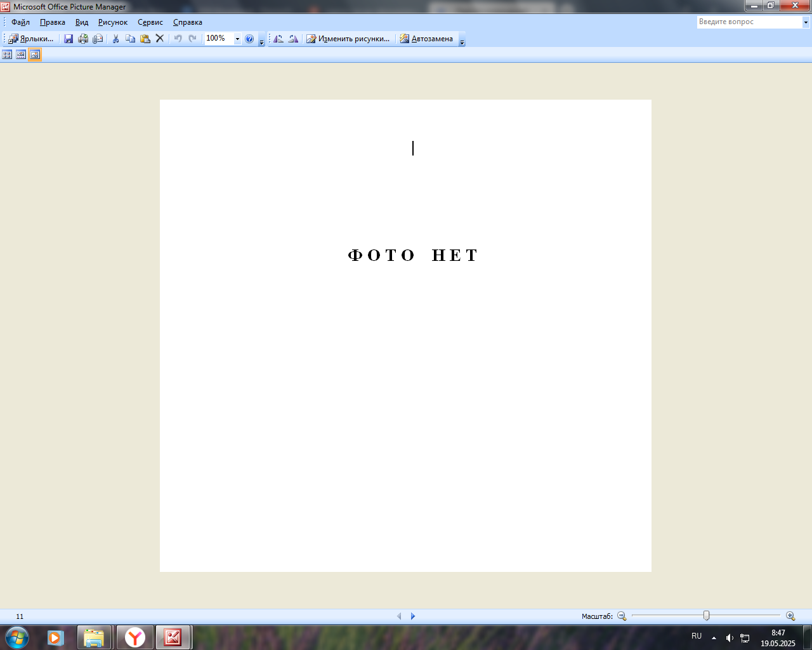Open the File Explorer taskbar icon
Image resolution: width=812 pixels, height=650 pixels.
pos(94,637)
